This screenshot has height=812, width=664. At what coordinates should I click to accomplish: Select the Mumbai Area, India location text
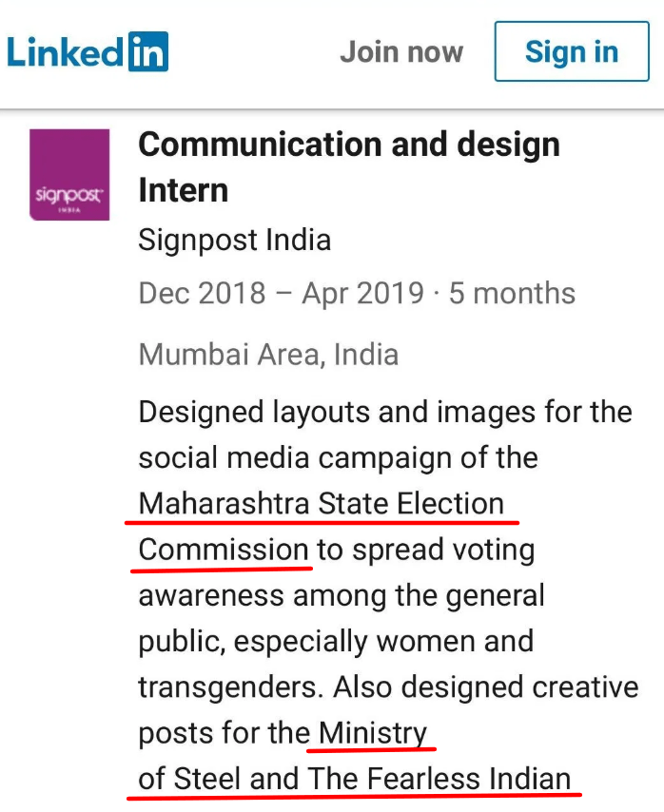(x=268, y=355)
